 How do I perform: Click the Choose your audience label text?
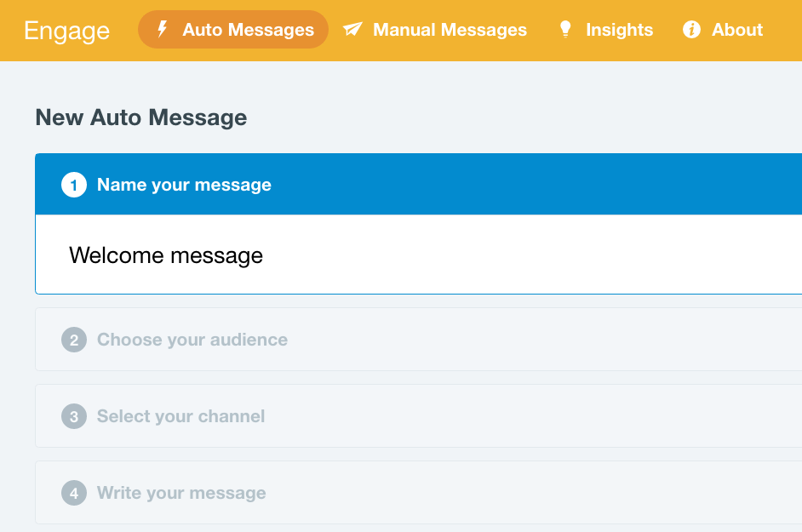(x=192, y=340)
